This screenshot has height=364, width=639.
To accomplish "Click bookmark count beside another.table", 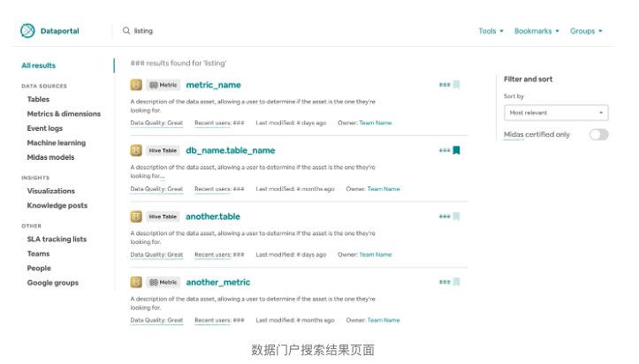I will pyautogui.click(x=445, y=216).
